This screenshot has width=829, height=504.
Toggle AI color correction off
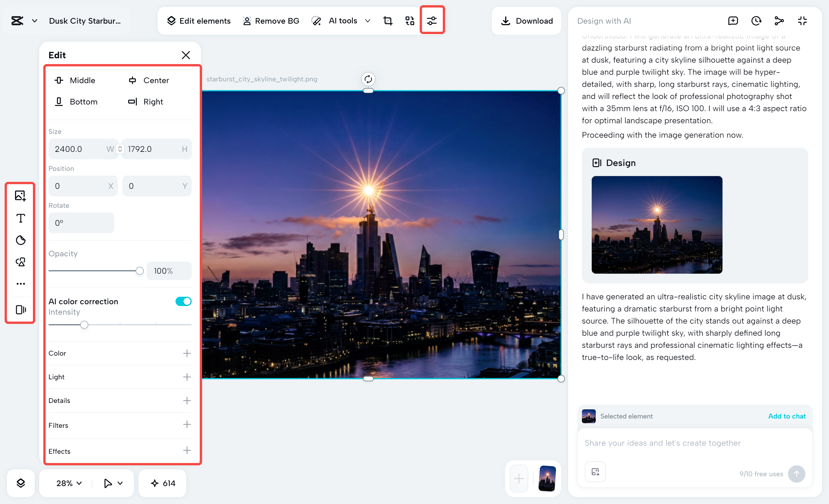(x=183, y=301)
